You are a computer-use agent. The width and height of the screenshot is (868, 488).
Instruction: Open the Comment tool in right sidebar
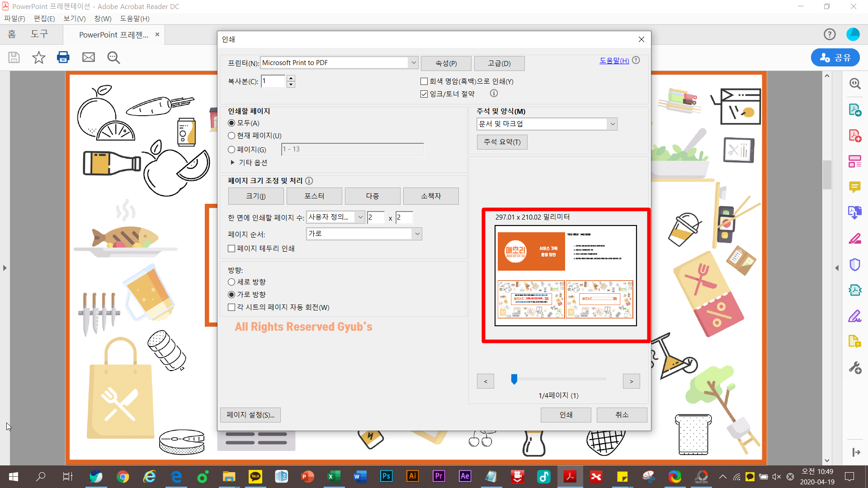click(x=854, y=187)
